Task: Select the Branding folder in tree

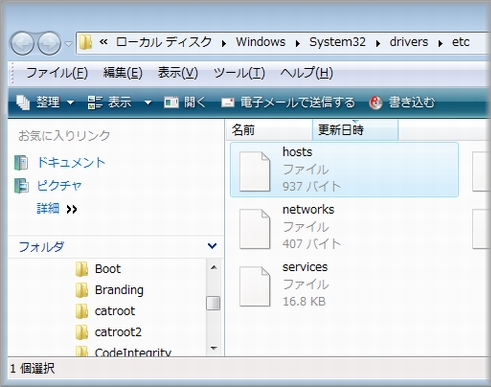Action: coord(119,290)
